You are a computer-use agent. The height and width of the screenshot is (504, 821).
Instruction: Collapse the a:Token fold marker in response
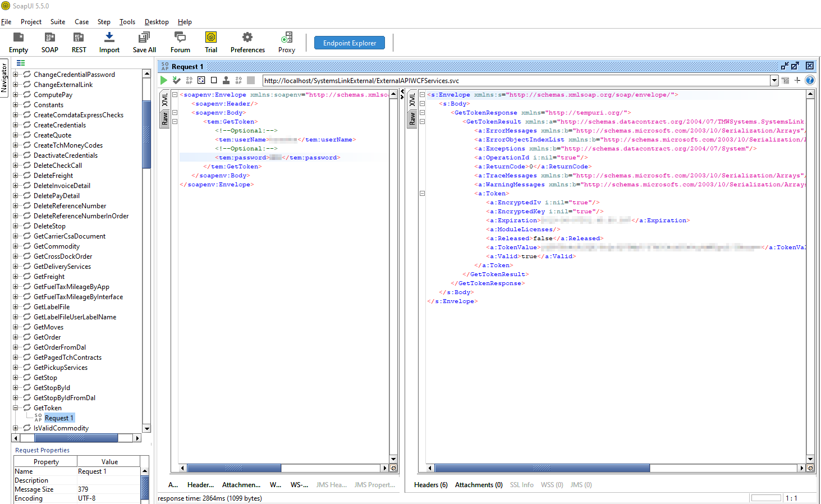pyautogui.click(x=422, y=194)
